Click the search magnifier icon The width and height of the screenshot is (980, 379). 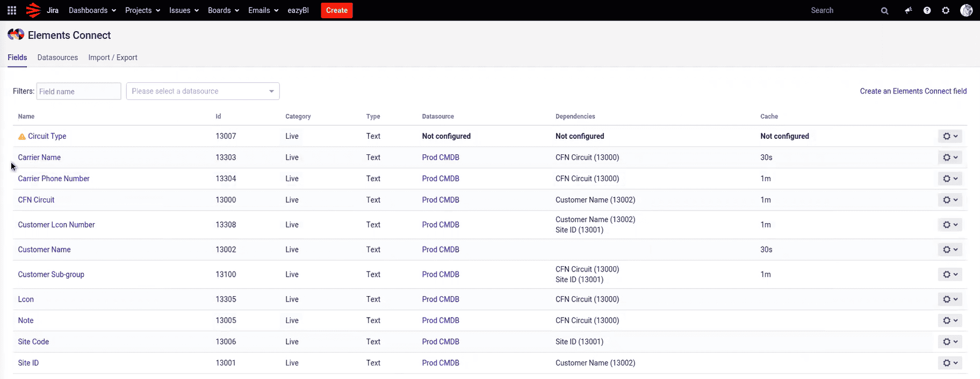pos(884,11)
